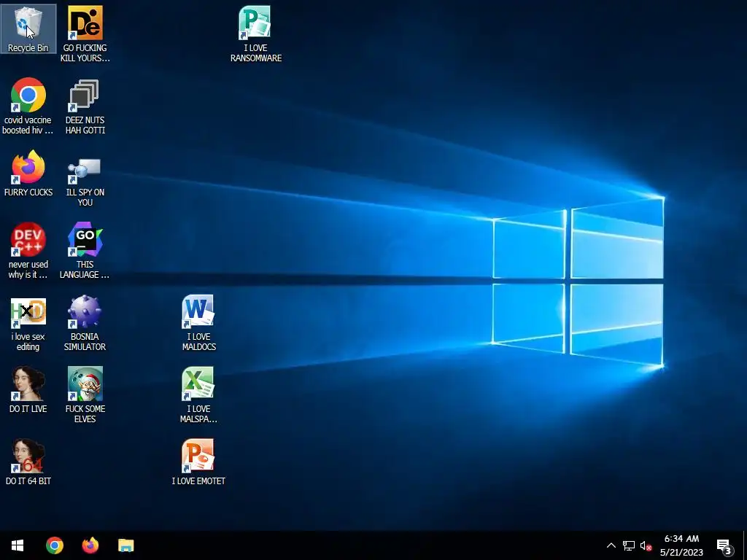The image size is (747, 560).
Task: Select the Dev-C++ desktop shortcut
Action: pyautogui.click(x=28, y=251)
